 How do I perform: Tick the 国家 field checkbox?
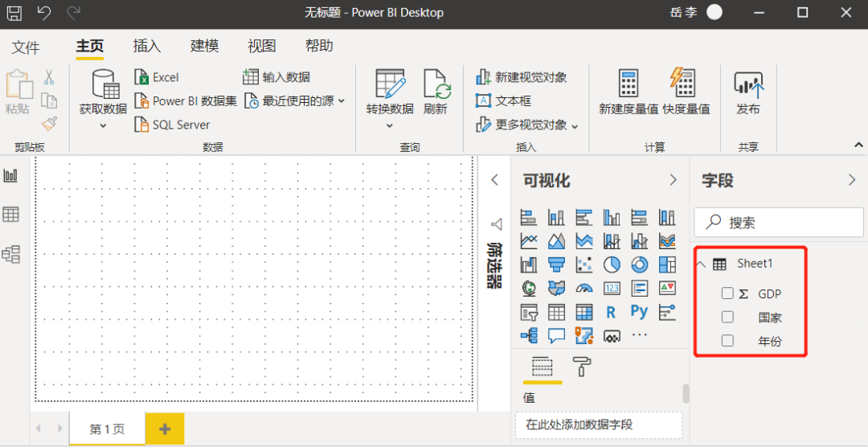[727, 317]
